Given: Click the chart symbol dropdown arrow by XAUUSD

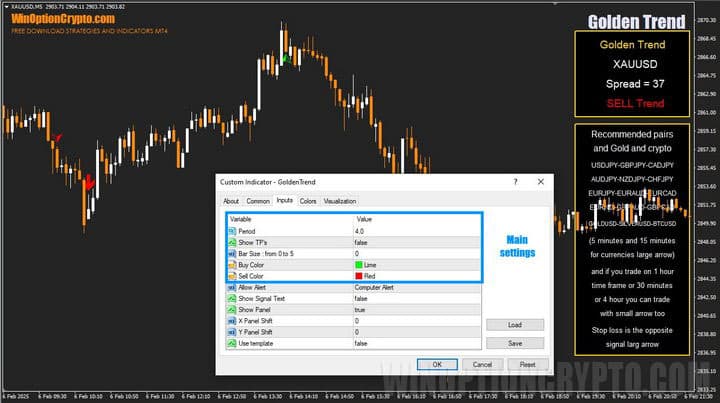Looking at the screenshot, I should 6,6.
